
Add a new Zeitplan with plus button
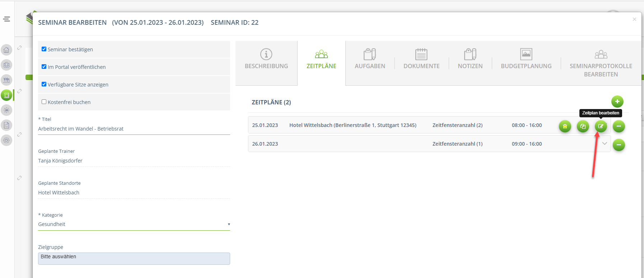coord(617,102)
